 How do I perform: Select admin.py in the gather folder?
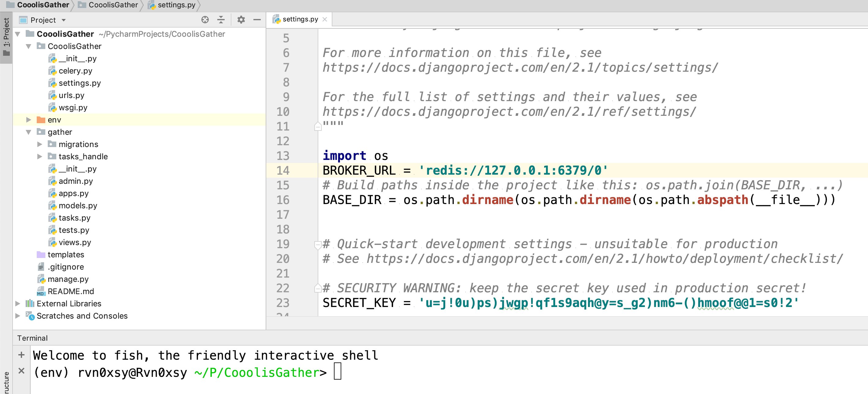[76, 181]
